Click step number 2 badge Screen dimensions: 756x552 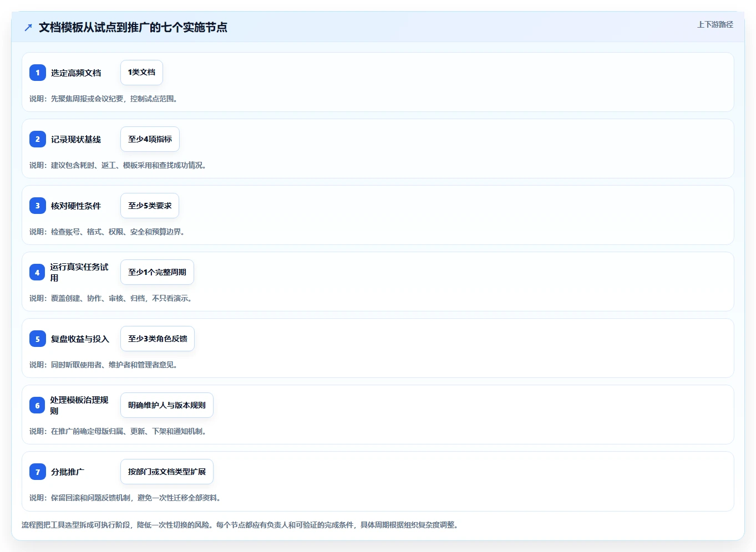click(38, 139)
